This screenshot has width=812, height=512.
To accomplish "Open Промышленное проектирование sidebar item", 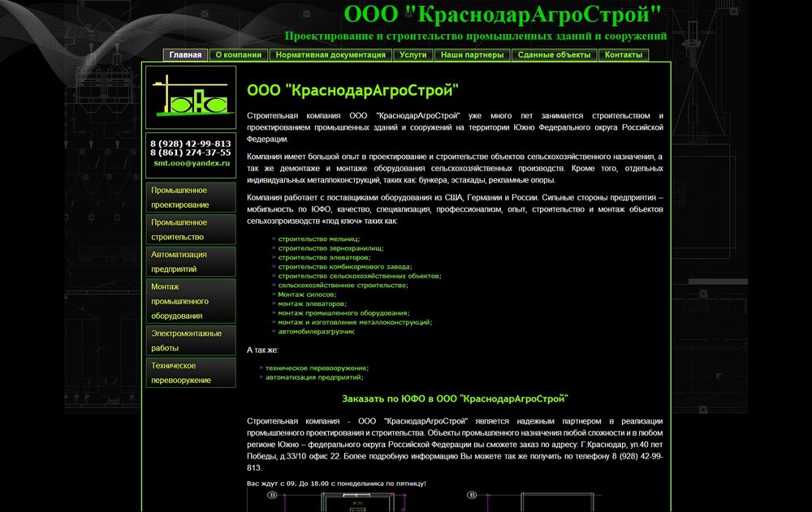I will (191, 197).
